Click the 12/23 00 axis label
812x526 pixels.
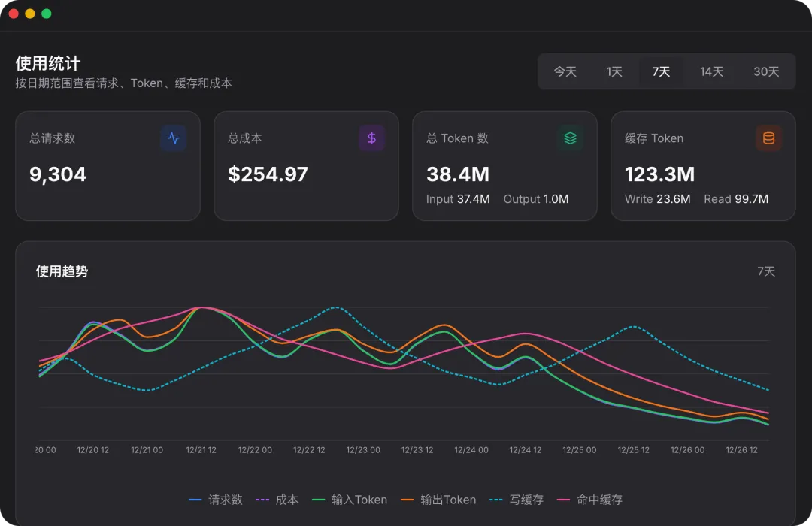[363, 450]
